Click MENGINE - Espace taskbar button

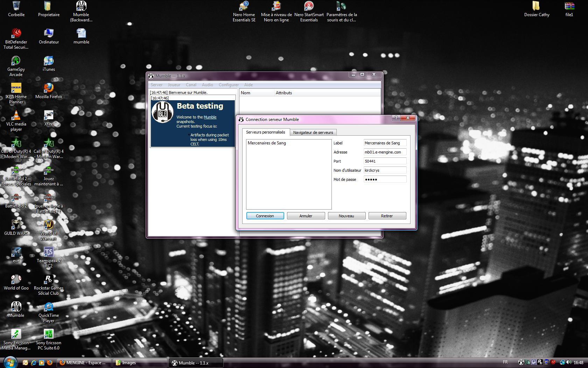84,363
